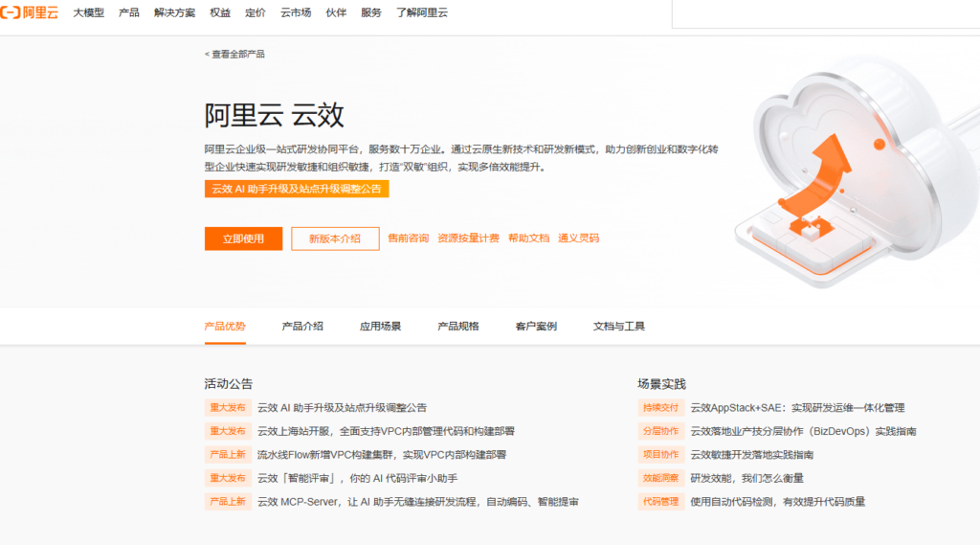Image resolution: width=980 pixels, height=545 pixels.
Task: Open the 帮助文档 link
Action: 528,238
